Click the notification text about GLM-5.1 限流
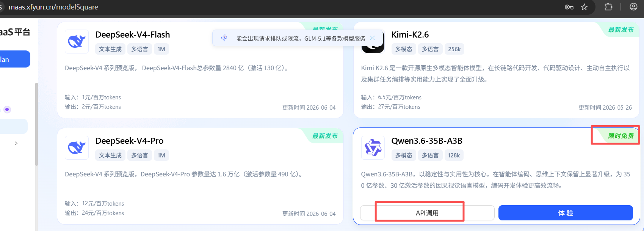 (x=301, y=38)
